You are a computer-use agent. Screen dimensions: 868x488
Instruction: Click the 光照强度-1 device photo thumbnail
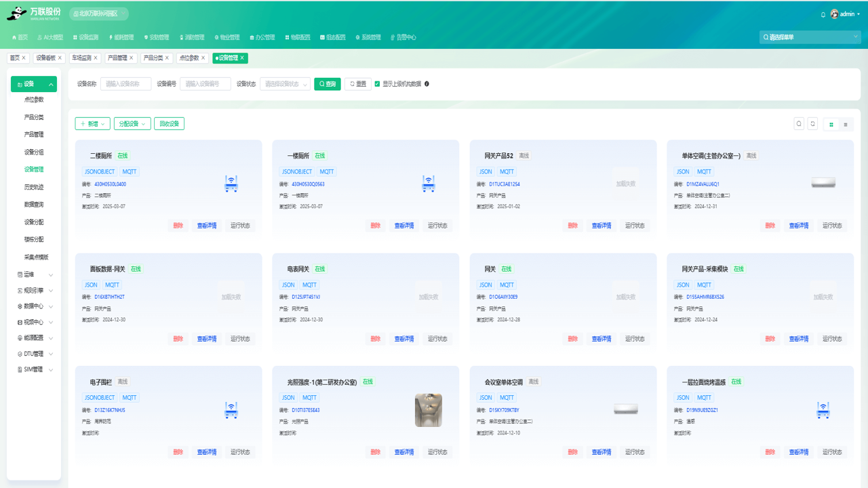tap(429, 410)
